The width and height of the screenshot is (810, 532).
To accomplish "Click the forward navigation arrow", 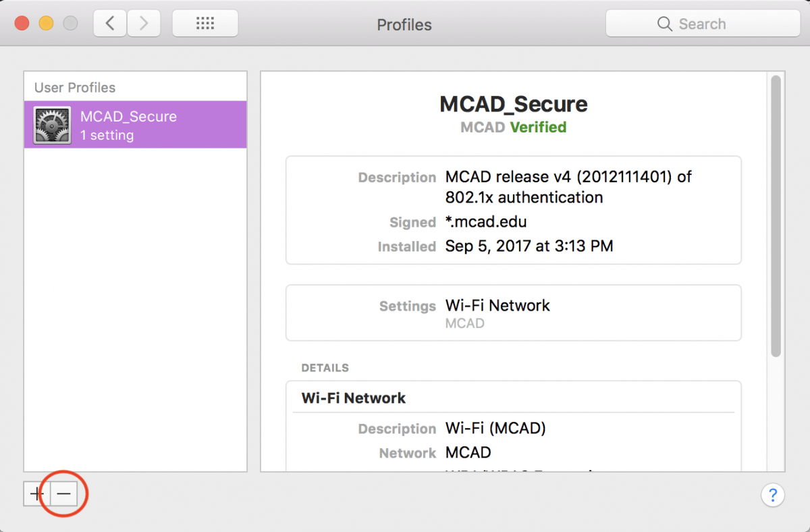I will point(142,22).
